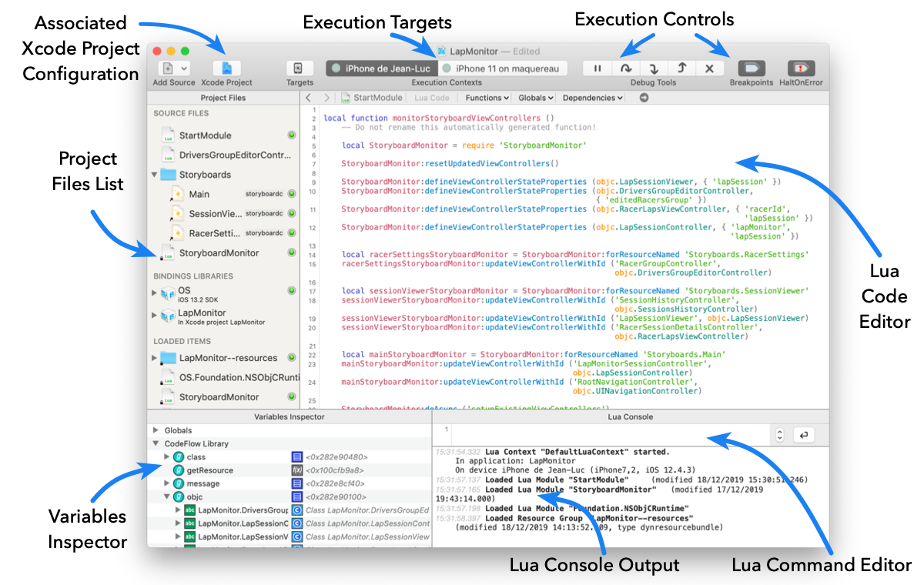Click value 0x282e90100 of objc
This screenshot has width=924, height=585.
click(x=336, y=497)
